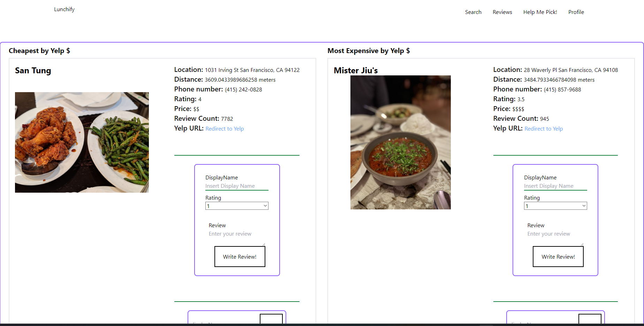
Task: Click San Tung's review text area
Action: (237, 238)
